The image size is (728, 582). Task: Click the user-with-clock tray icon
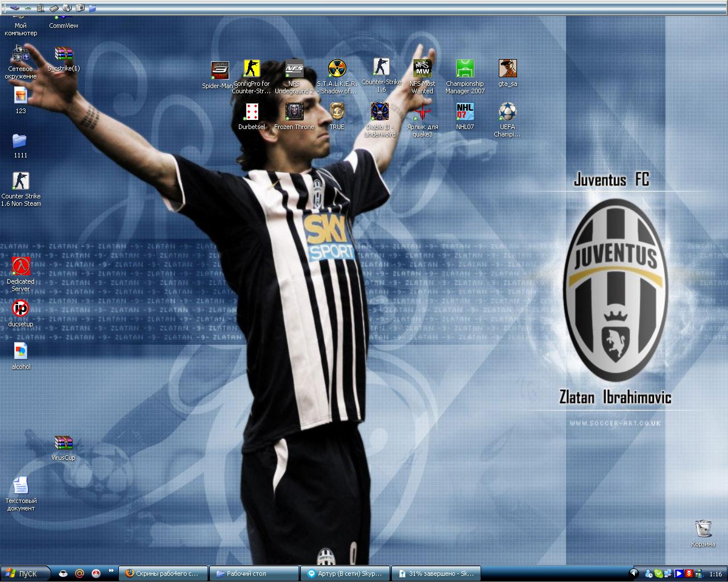click(649, 573)
